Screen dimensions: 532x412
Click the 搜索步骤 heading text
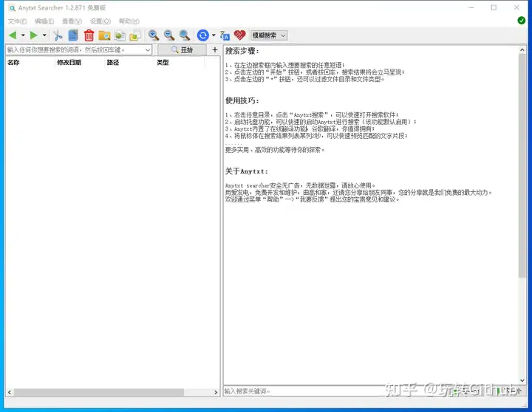[x=242, y=51]
